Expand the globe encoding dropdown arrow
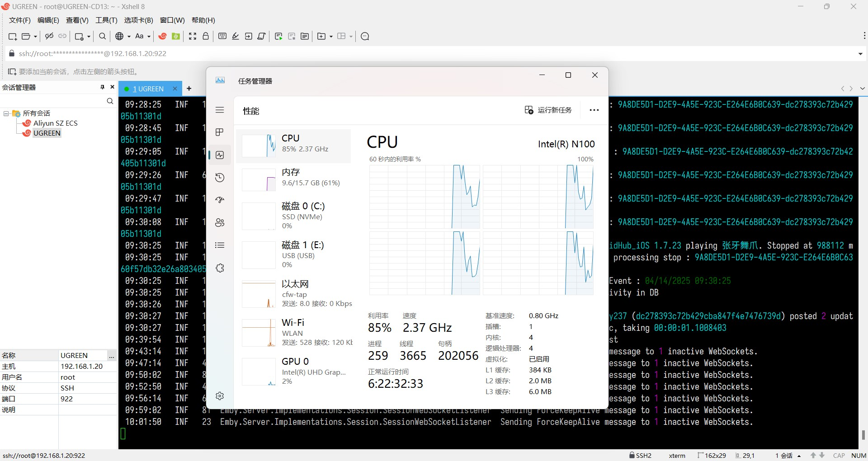 [x=129, y=37]
